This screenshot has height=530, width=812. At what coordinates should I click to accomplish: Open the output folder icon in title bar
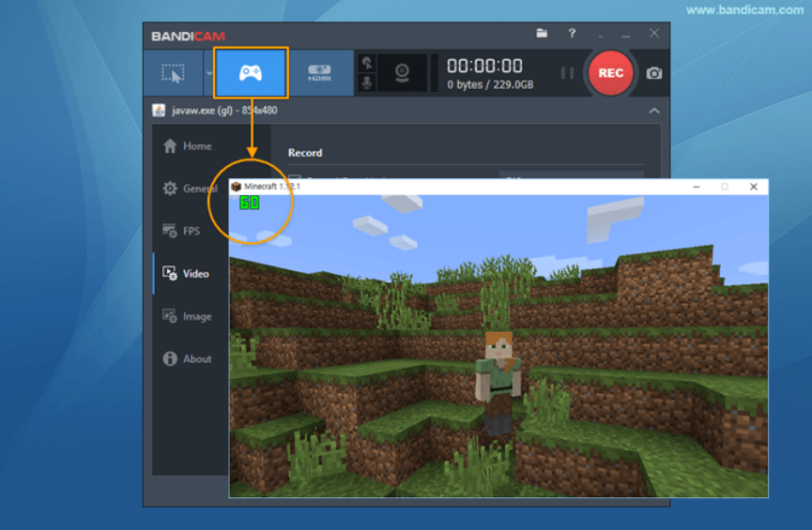(542, 34)
